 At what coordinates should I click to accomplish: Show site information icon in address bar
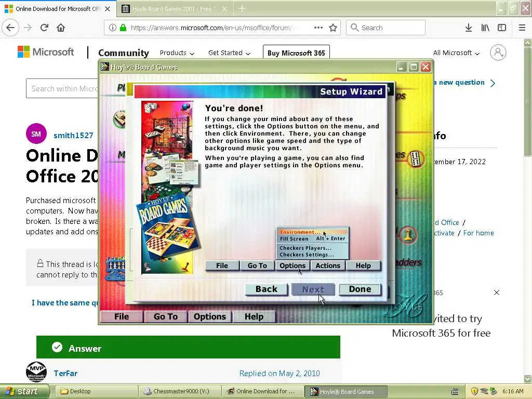(x=113, y=28)
